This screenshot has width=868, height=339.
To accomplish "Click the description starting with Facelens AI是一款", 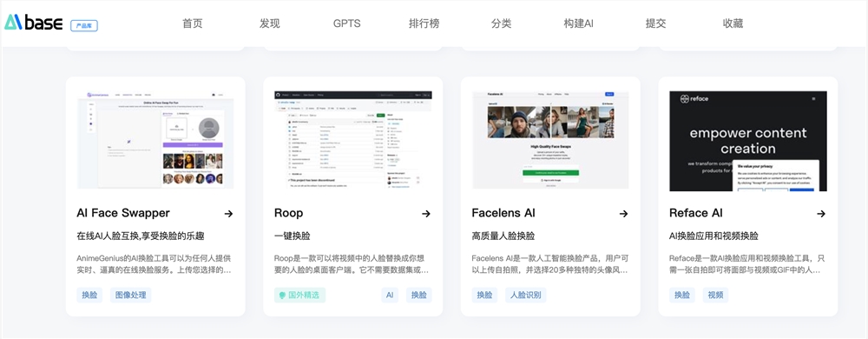I will [549, 264].
